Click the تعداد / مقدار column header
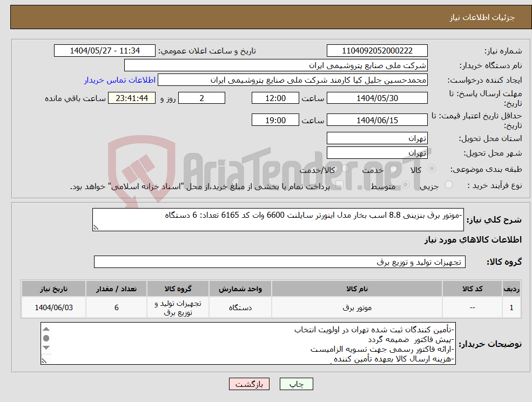The height and width of the screenshot is (402, 532). [116, 289]
